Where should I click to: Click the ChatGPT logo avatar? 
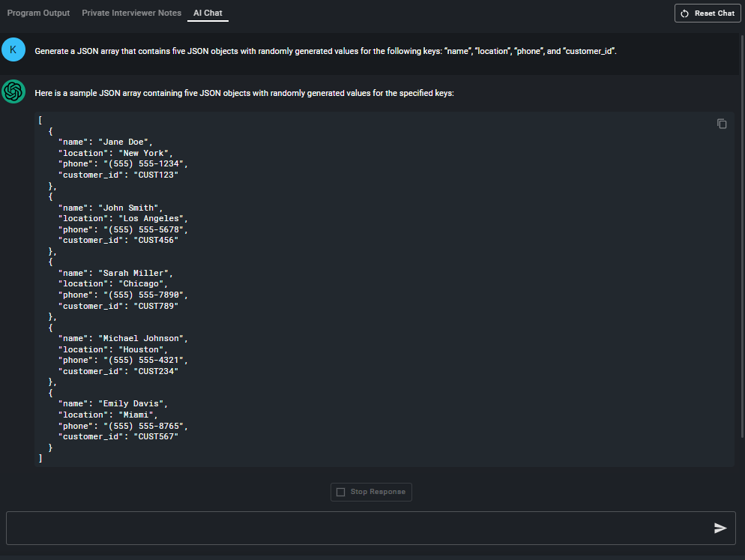13,91
